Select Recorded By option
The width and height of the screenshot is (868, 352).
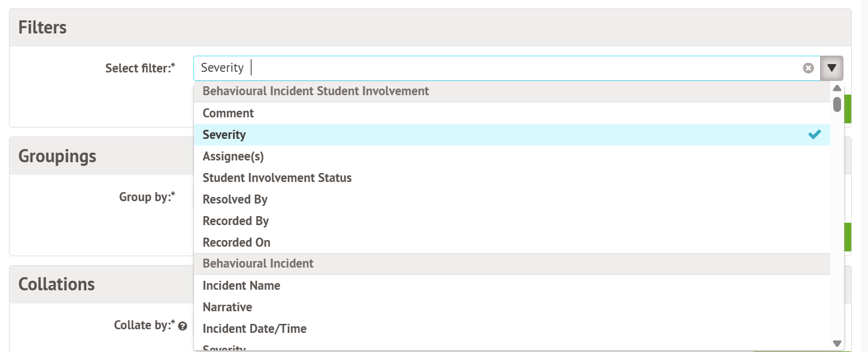point(236,221)
